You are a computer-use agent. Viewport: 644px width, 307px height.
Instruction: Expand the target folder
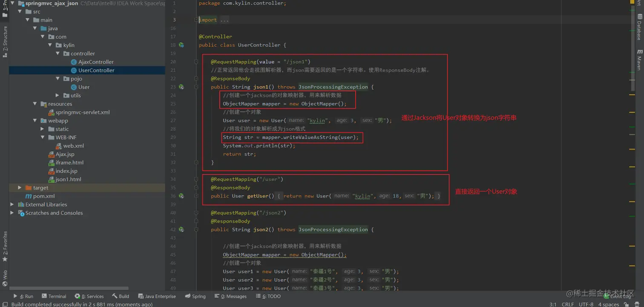[x=20, y=188]
